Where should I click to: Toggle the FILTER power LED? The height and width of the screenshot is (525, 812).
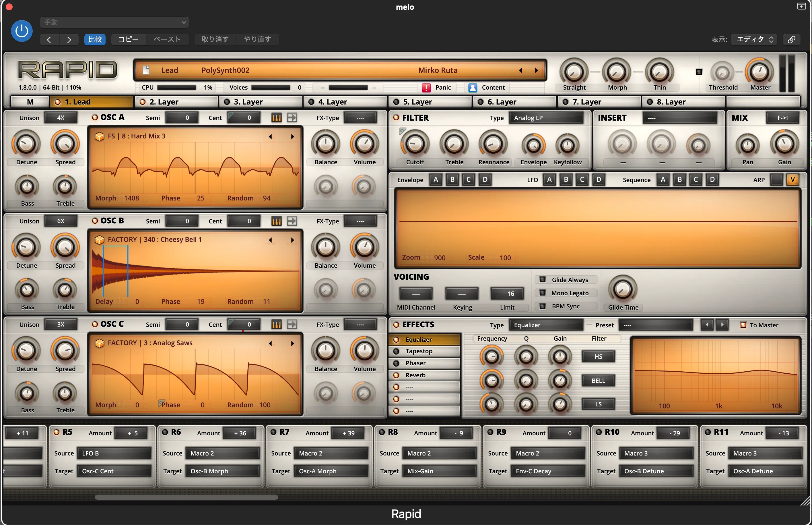(396, 118)
